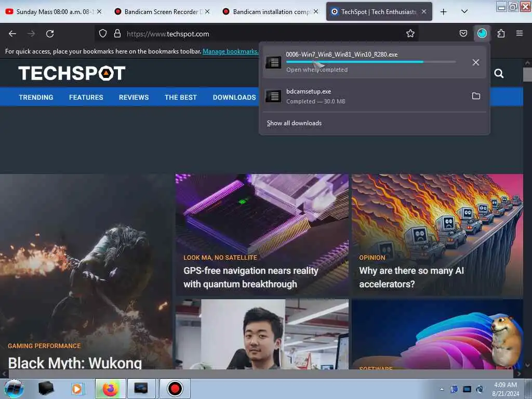Open the TRENDING nav item

[36, 97]
